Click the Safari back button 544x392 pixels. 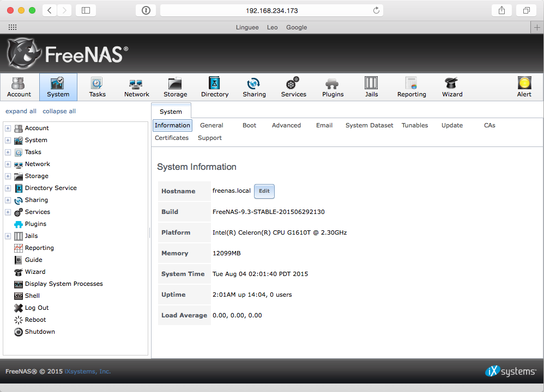point(50,10)
